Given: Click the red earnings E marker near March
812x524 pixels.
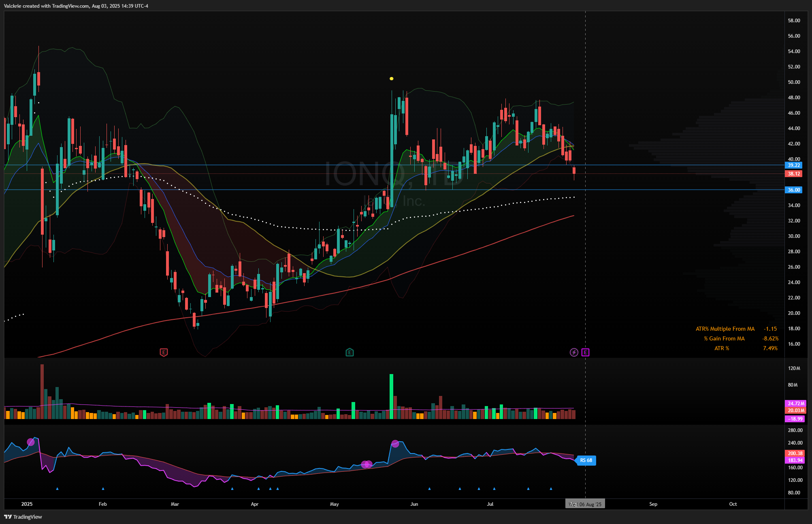Looking at the screenshot, I should (x=164, y=352).
